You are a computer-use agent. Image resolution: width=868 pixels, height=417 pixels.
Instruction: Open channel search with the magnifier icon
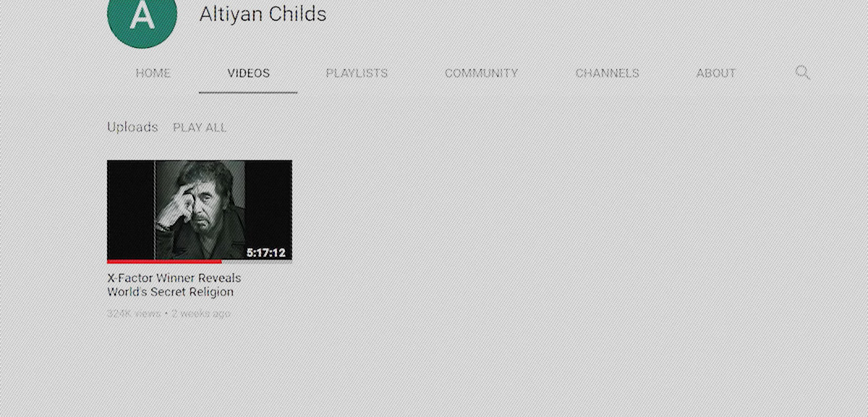click(802, 72)
